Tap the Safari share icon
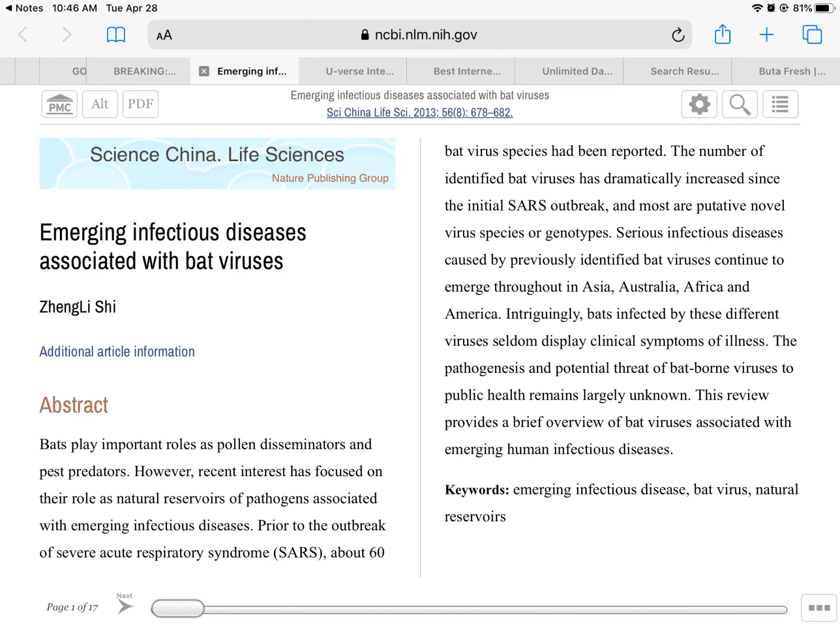840x630 pixels. coord(722,35)
